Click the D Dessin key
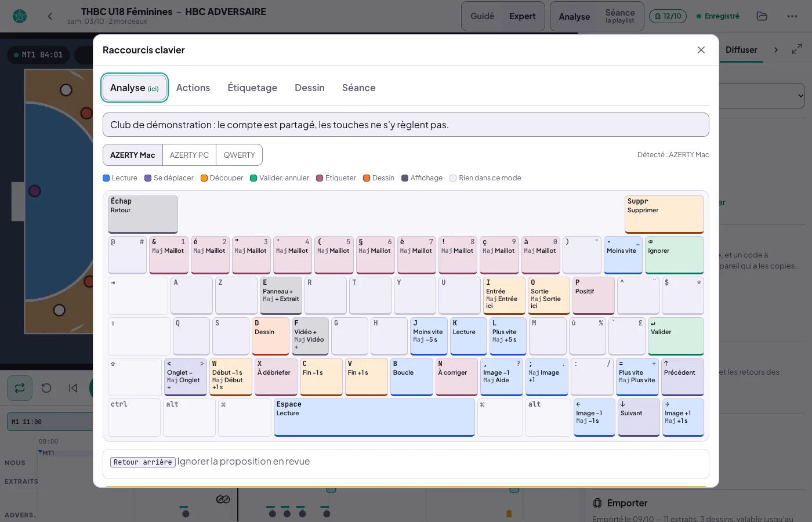Viewport: 812px width, 522px height. click(270, 336)
